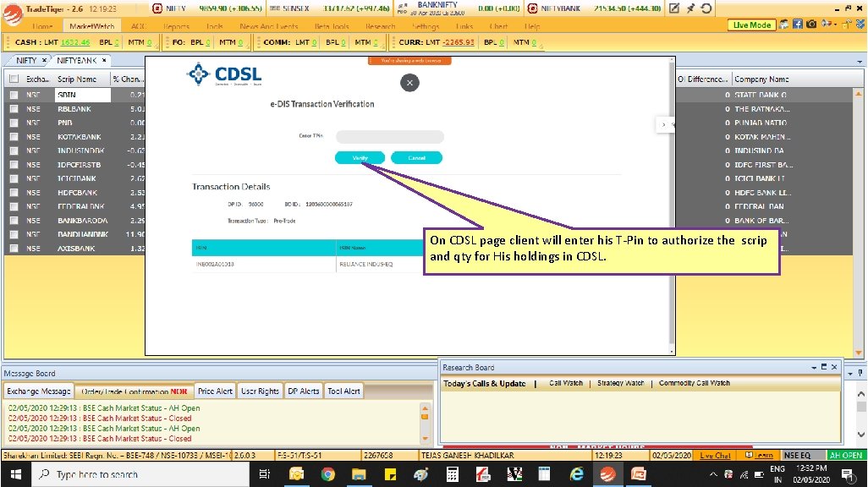This screenshot has height=487, width=868.
Task: Click the Facebook icon in toolbar
Action: (x=797, y=25)
